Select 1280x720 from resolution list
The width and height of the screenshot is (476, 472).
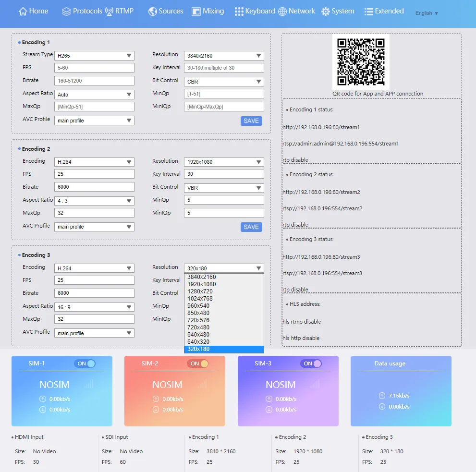pos(200,291)
